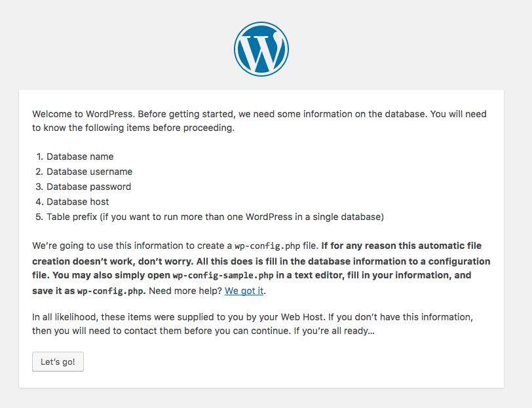Image resolution: width=532 pixels, height=408 pixels.
Task: Click wp-config.php after 'save it as'
Action: [101, 290]
